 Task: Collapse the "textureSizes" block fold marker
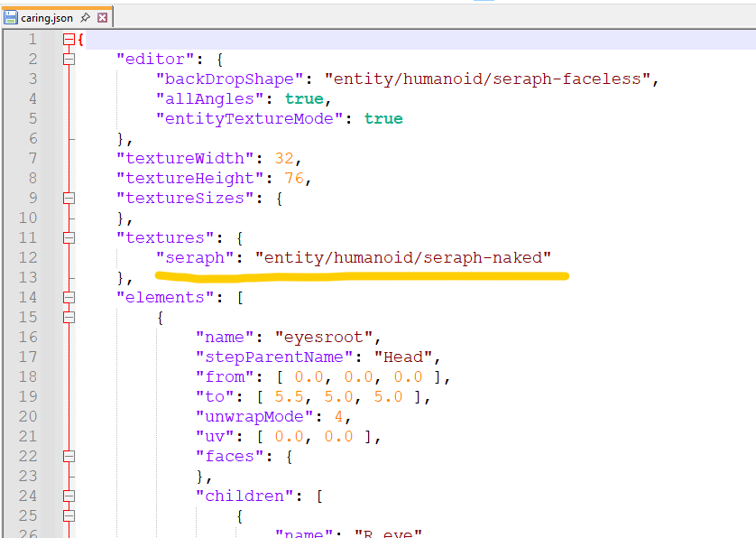69,199
